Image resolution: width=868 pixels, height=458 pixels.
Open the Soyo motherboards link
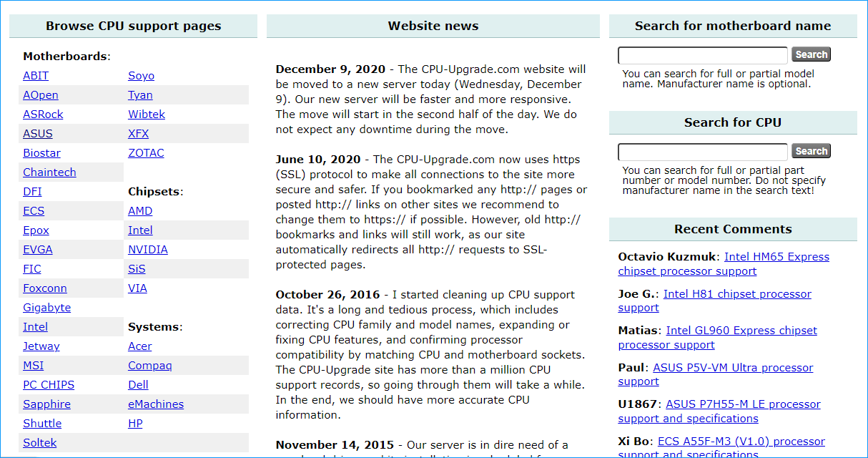click(141, 76)
